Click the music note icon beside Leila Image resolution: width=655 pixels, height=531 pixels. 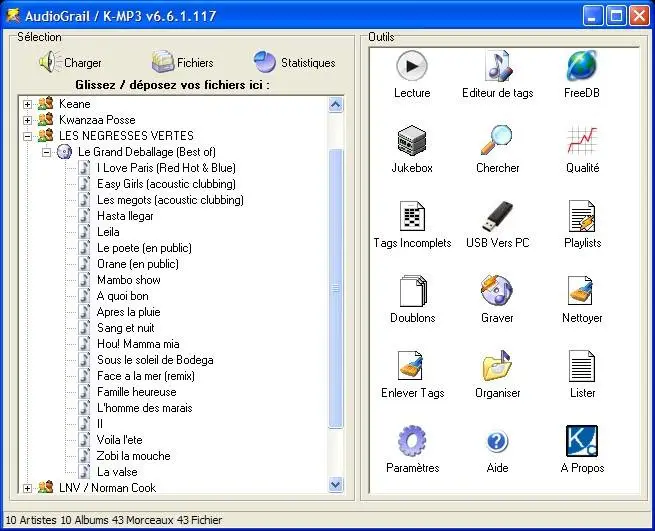click(x=84, y=231)
